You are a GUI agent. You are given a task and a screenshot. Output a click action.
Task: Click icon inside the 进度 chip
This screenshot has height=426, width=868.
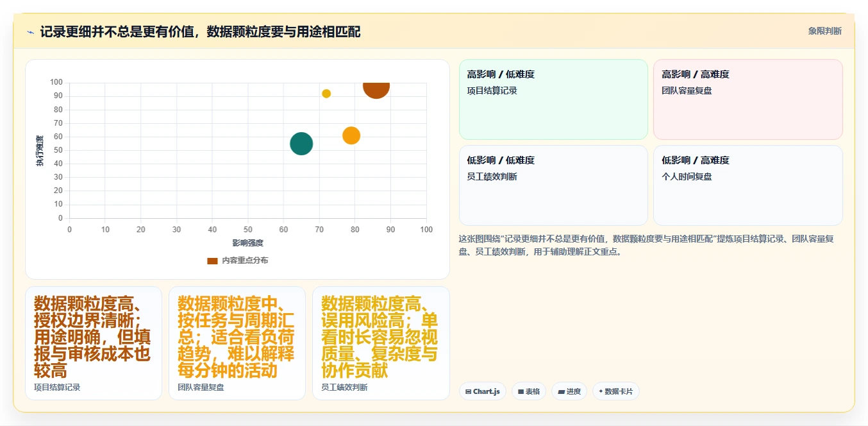561,391
